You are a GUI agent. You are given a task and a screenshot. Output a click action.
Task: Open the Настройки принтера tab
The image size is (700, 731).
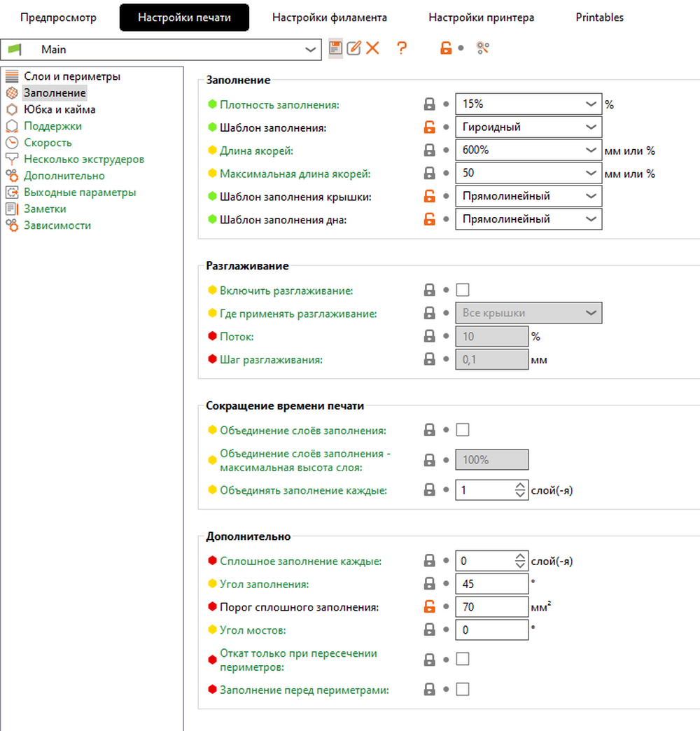pos(482,18)
